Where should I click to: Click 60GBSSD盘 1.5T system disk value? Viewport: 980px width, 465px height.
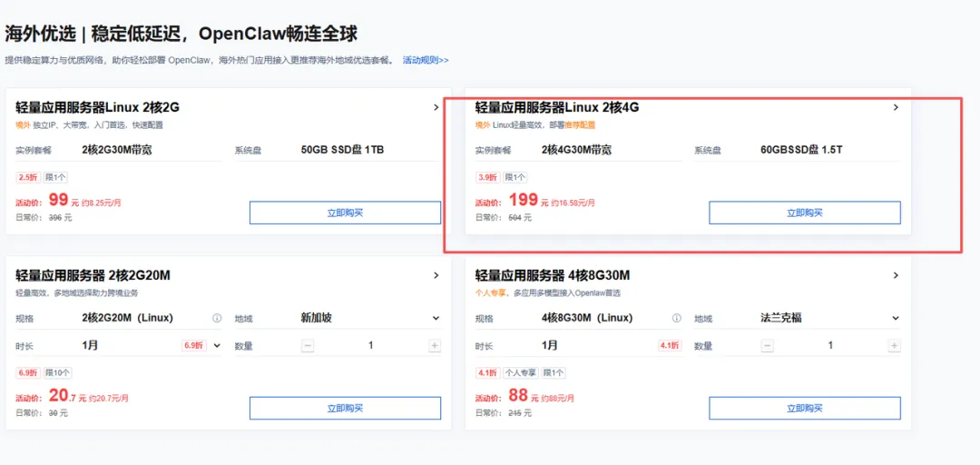pos(801,150)
